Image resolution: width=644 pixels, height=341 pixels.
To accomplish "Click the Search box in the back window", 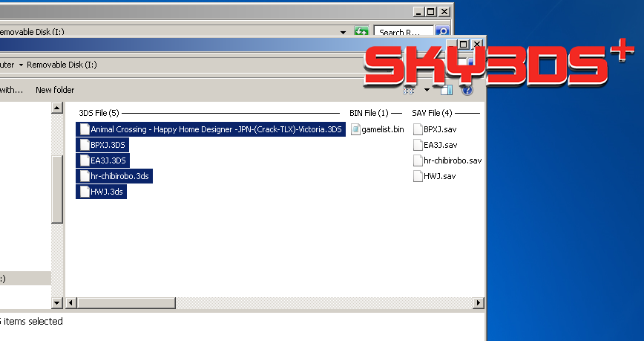I will coord(404,32).
